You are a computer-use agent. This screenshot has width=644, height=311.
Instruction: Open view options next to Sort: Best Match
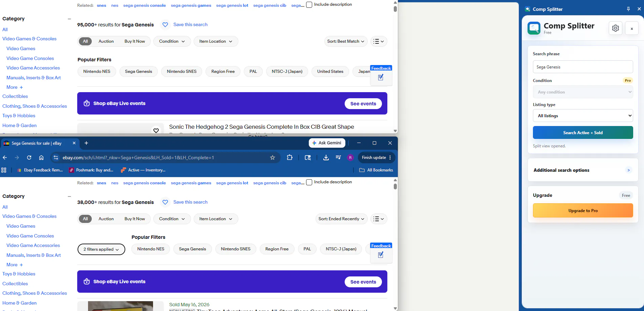379,41
